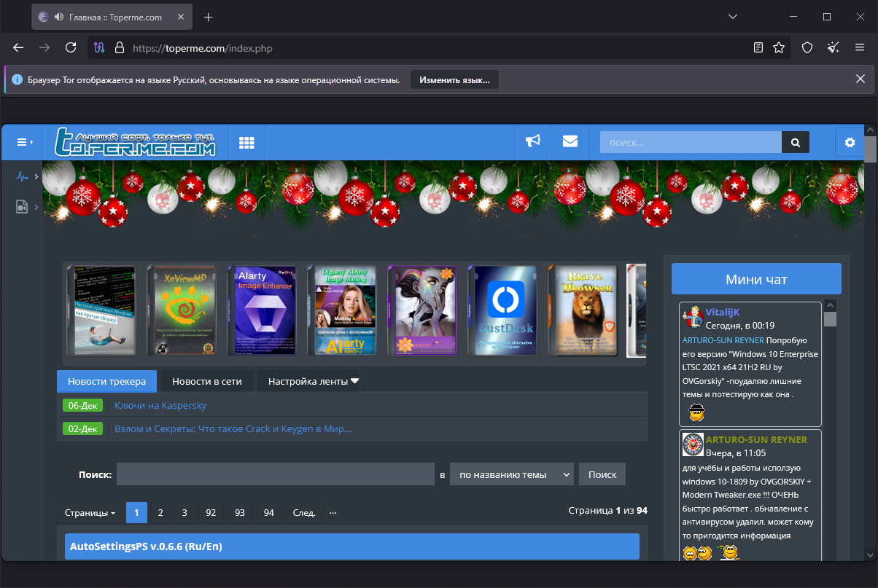Bookmark this page with star icon
The width and height of the screenshot is (878, 588).
click(779, 47)
